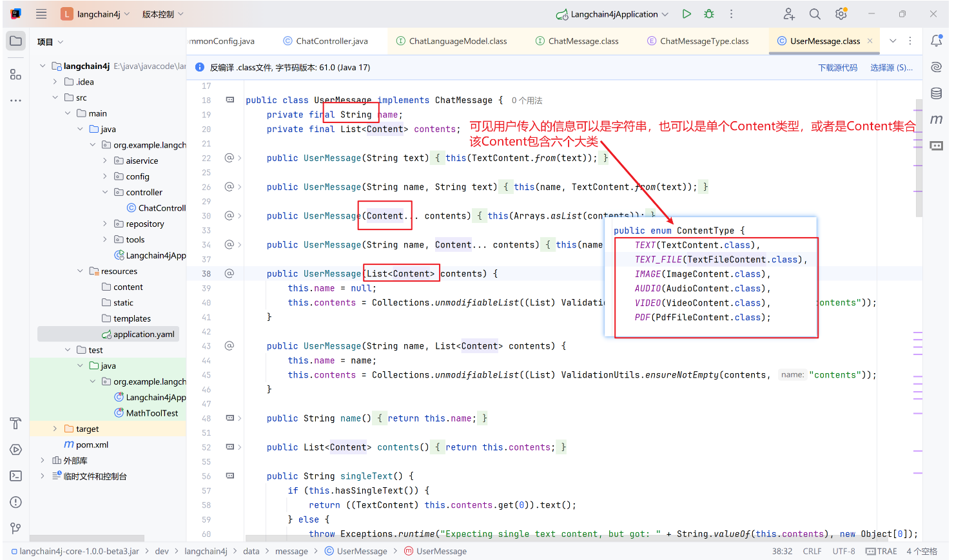
Task: Open the 版本控制 dropdown
Action: [163, 14]
